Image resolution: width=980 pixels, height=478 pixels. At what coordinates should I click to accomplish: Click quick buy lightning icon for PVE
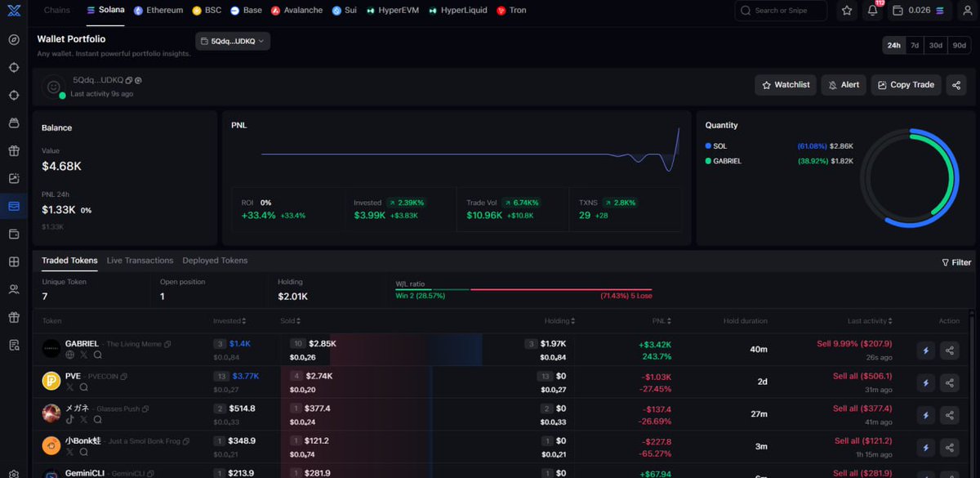coord(926,382)
